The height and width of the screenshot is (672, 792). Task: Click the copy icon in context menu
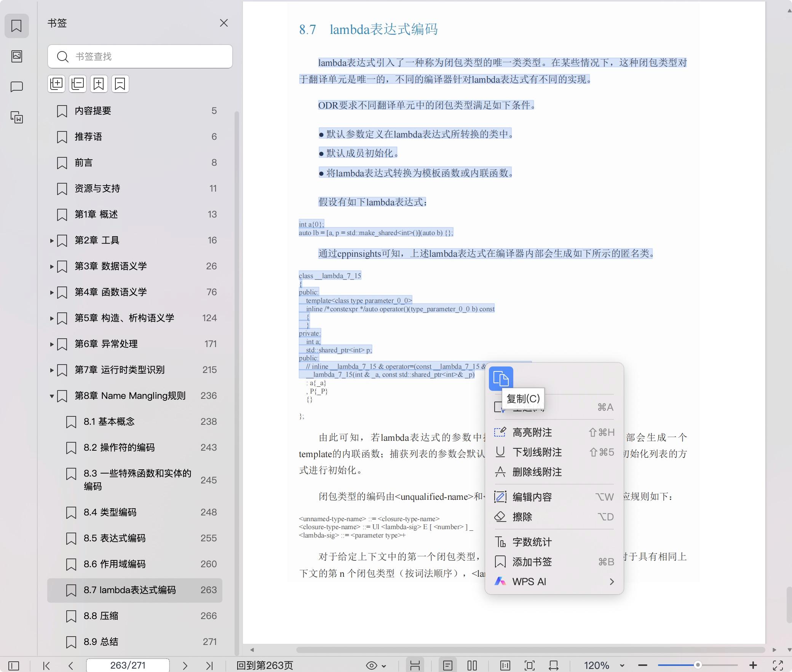(x=501, y=379)
